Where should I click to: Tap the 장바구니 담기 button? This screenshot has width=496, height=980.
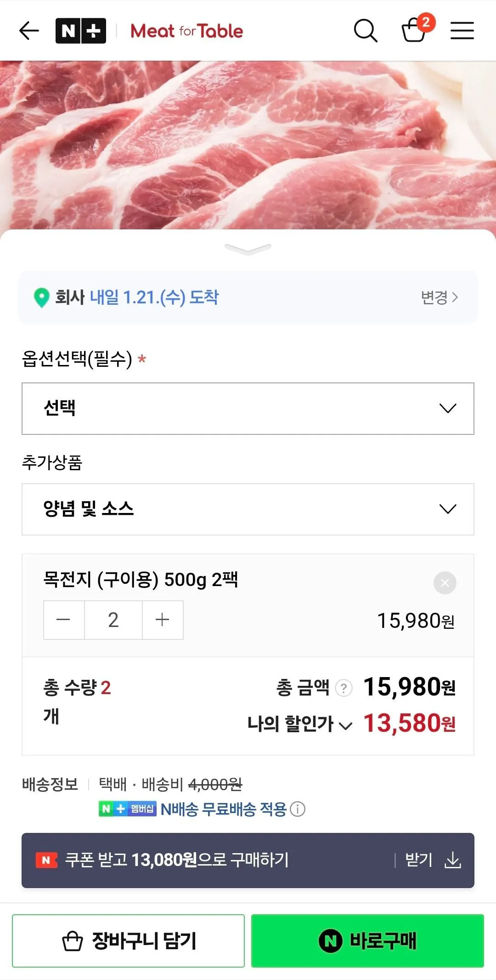point(128,940)
